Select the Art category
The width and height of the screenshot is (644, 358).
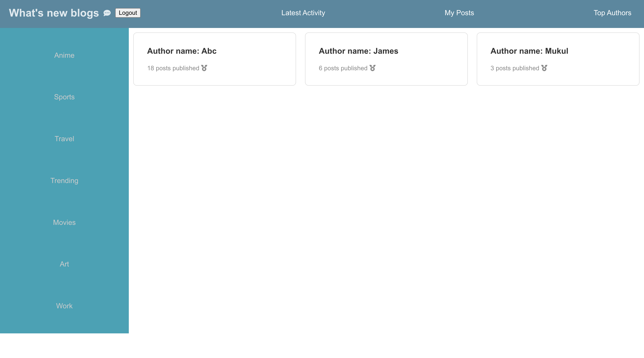click(x=64, y=264)
